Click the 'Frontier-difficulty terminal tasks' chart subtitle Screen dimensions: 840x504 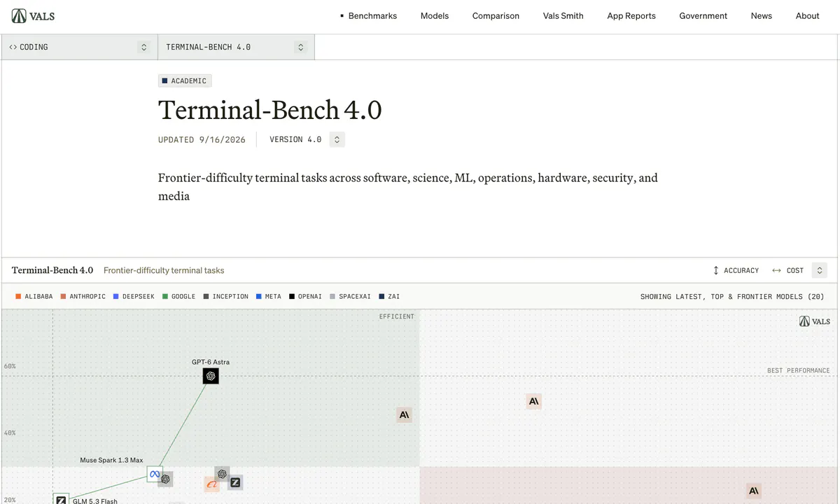(x=164, y=270)
